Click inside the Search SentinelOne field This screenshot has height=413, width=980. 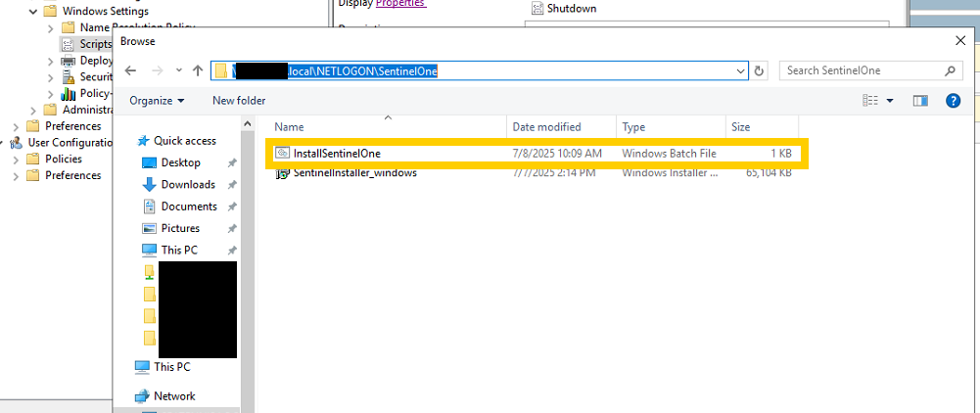click(x=862, y=70)
